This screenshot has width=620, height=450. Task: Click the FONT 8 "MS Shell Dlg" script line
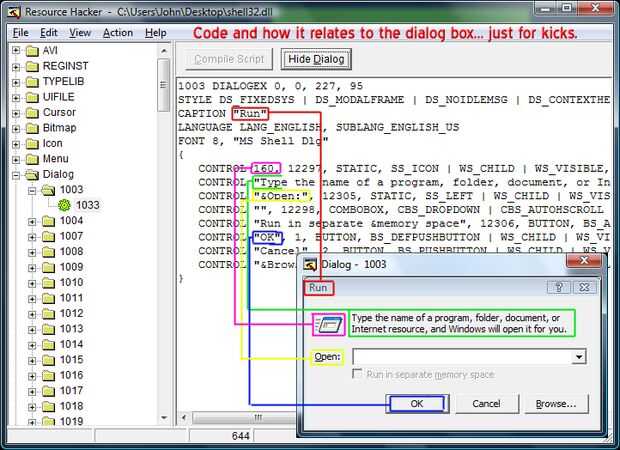click(253, 141)
